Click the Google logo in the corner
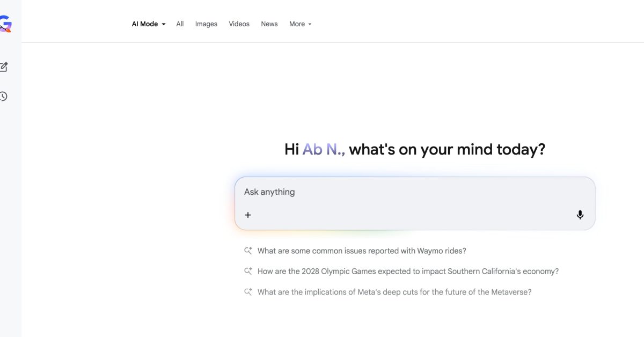 (5, 22)
